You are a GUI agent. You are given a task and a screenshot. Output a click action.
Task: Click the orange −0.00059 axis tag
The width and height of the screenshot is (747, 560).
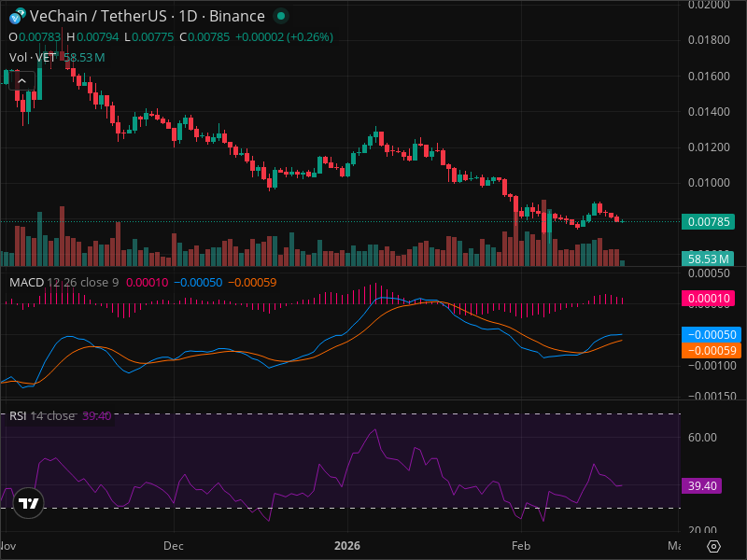[x=712, y=351]
